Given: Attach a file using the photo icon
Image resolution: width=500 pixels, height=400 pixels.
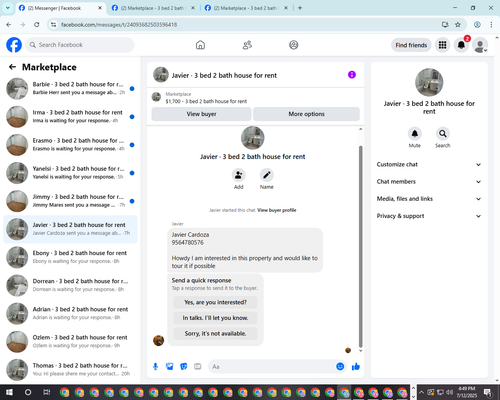Looking at the screenshot, I should point(170,367).
